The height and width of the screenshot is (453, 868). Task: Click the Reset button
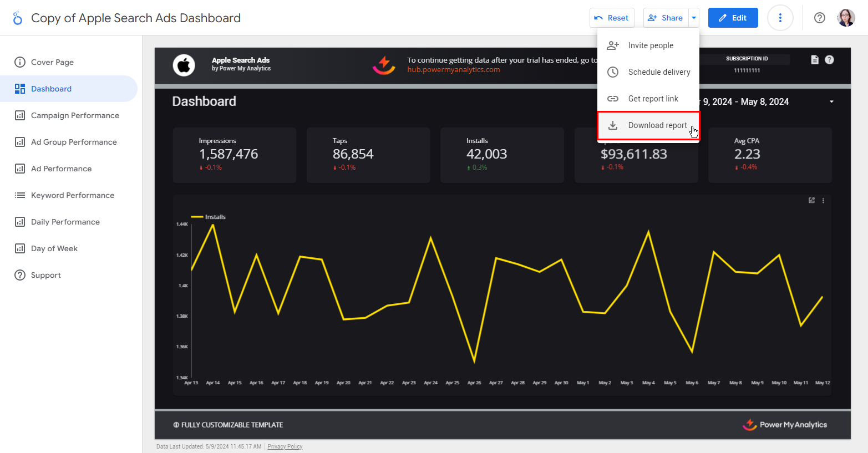point(611,18)
